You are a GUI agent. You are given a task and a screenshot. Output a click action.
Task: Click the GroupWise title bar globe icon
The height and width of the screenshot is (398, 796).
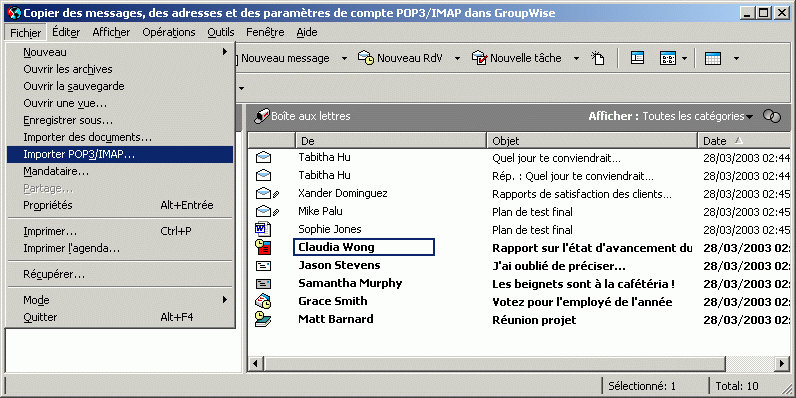point(15,13)
